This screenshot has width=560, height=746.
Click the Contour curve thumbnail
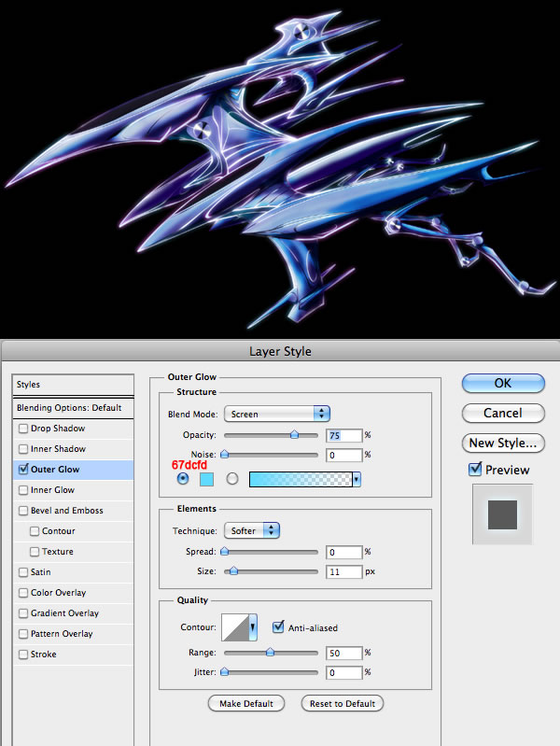click(x=235, y=627)
